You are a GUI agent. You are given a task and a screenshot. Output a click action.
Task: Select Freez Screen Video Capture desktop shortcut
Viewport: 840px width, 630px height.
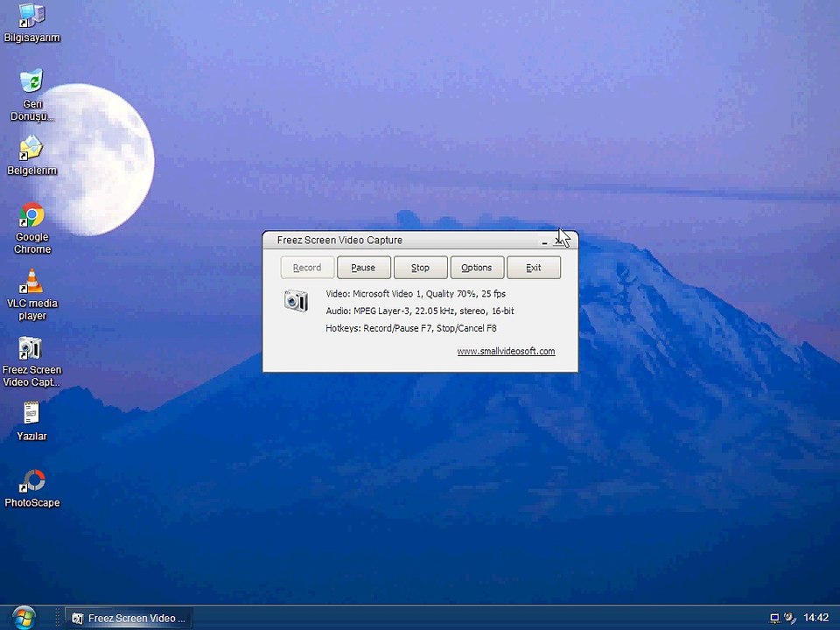(31, 361)
